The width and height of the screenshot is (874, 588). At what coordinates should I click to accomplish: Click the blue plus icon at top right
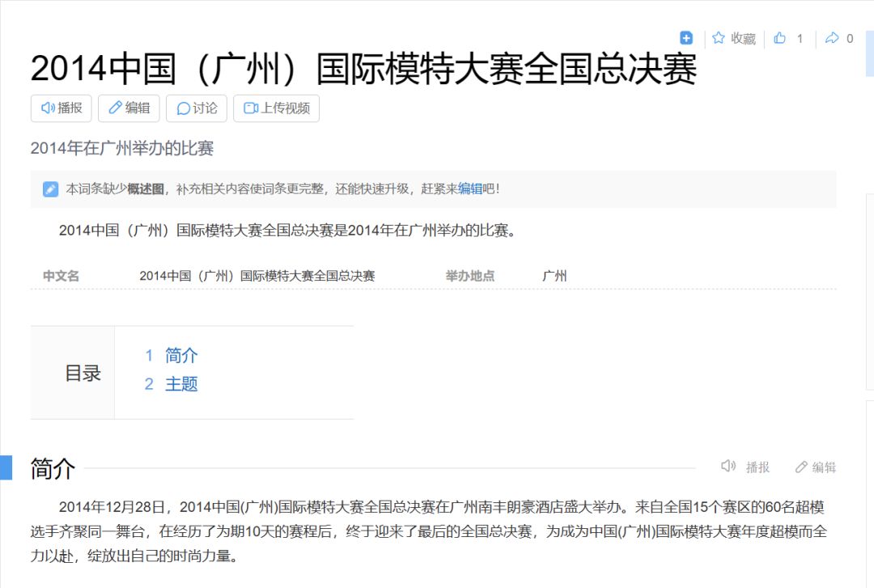point(685,38)
